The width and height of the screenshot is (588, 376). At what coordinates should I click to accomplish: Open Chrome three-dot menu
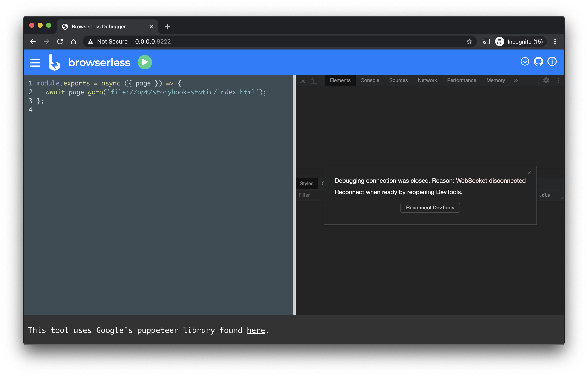(555, 42)
